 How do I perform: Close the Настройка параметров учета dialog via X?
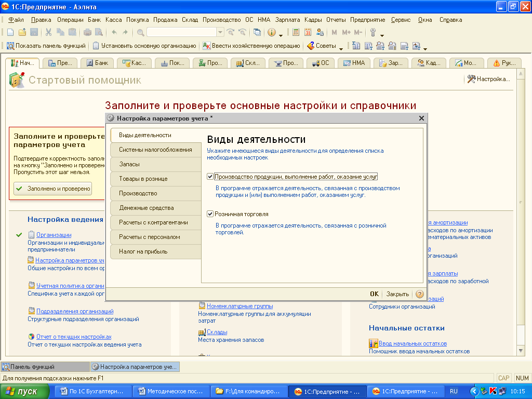(421, 118)
